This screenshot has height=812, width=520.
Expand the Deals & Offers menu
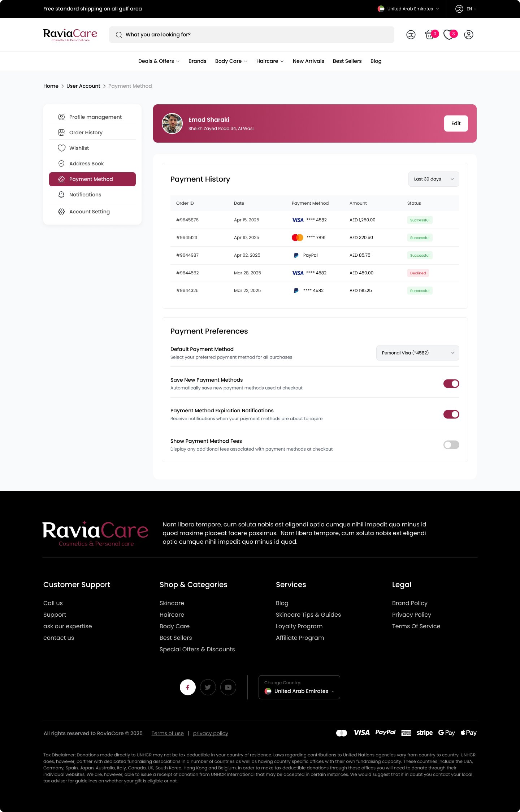click(x=159, y=61)
